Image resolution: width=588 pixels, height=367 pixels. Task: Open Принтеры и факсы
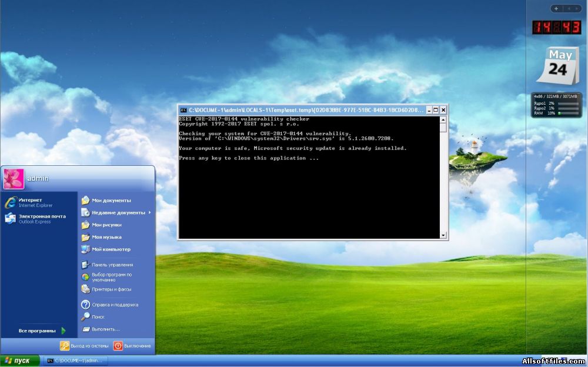(x=111, y=289)
